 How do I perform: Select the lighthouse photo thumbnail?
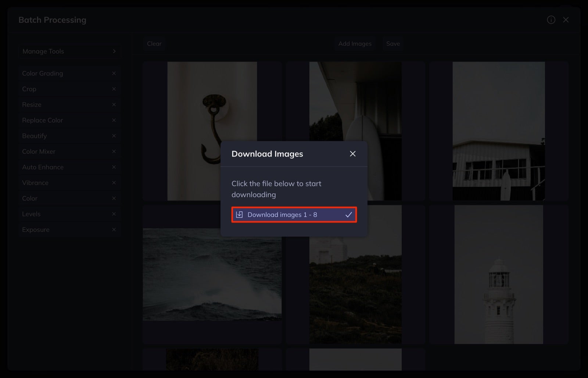498,274
